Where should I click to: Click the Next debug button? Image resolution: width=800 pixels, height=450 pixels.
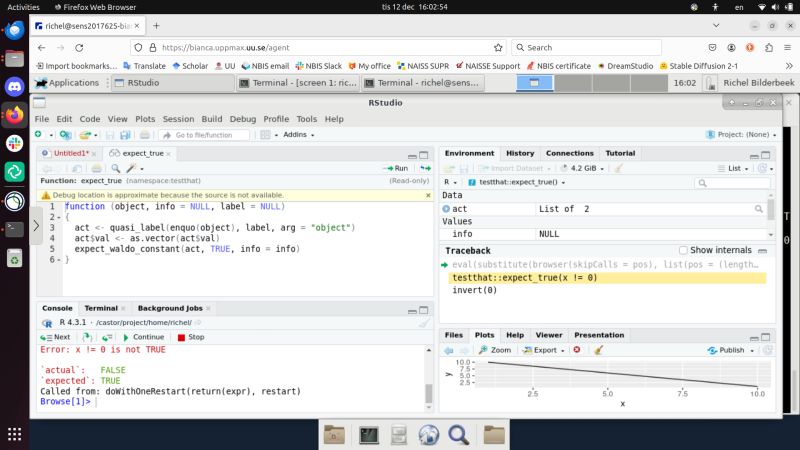(x=56, y=337)
